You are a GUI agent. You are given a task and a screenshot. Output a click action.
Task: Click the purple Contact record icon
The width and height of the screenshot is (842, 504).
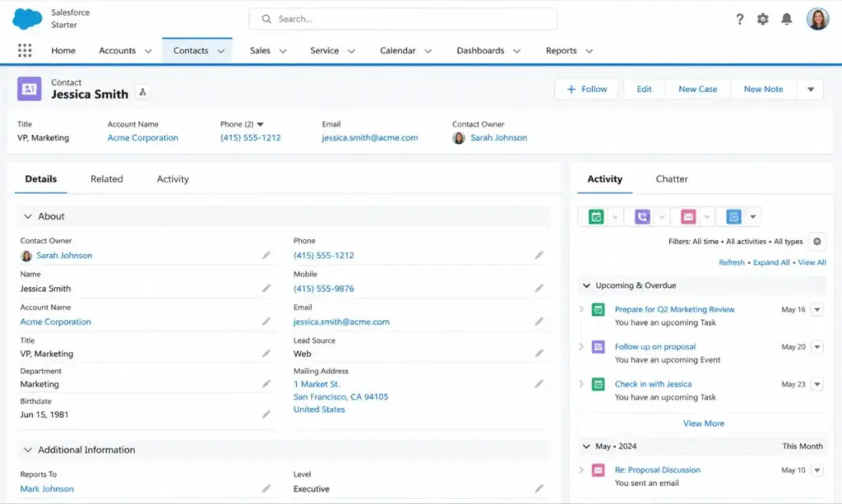(29, 89)
